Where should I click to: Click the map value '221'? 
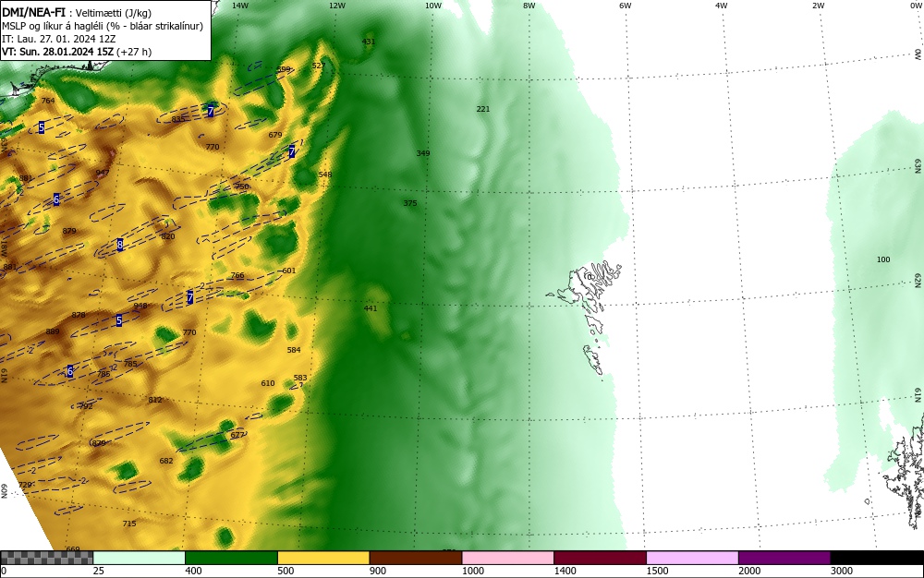[482, 109]
